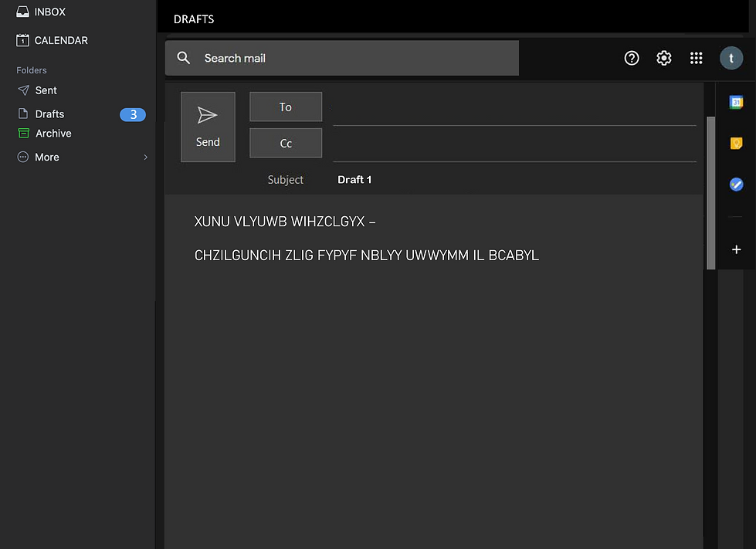Click the Folders section heading
This screenshot has width=756, height=549.
(32, 70)
